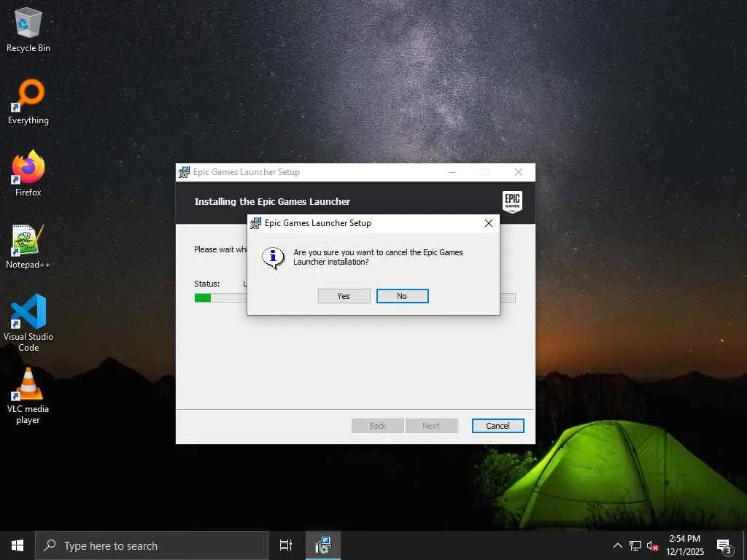This screenshot has width=747, height=560.
Task: Click the network status tray icon
Action: click(635, 545)
